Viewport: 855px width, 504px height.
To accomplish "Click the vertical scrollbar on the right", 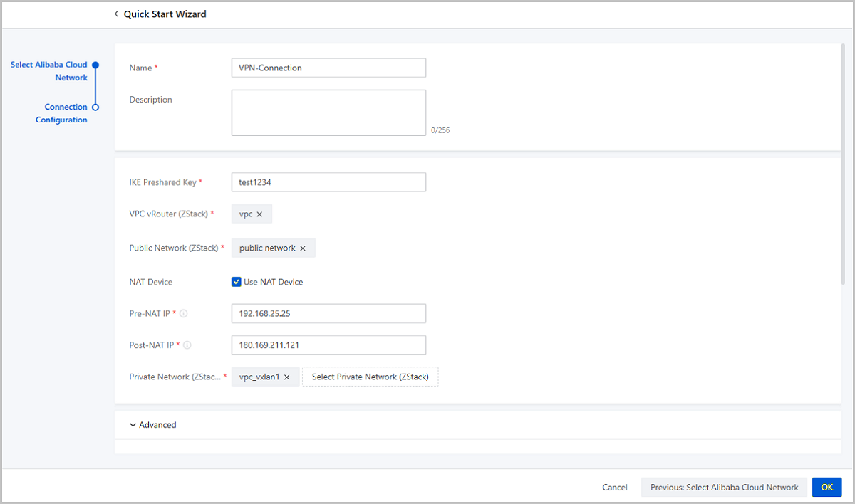I will (x=845, y=164).
